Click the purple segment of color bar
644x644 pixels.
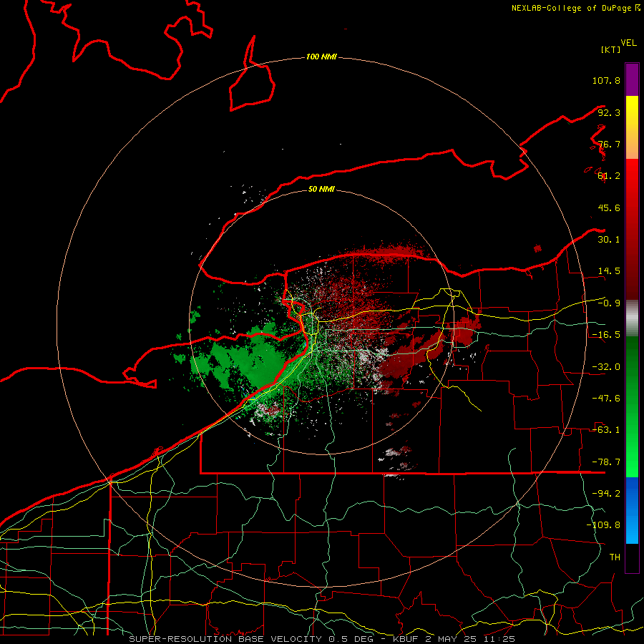632,79
